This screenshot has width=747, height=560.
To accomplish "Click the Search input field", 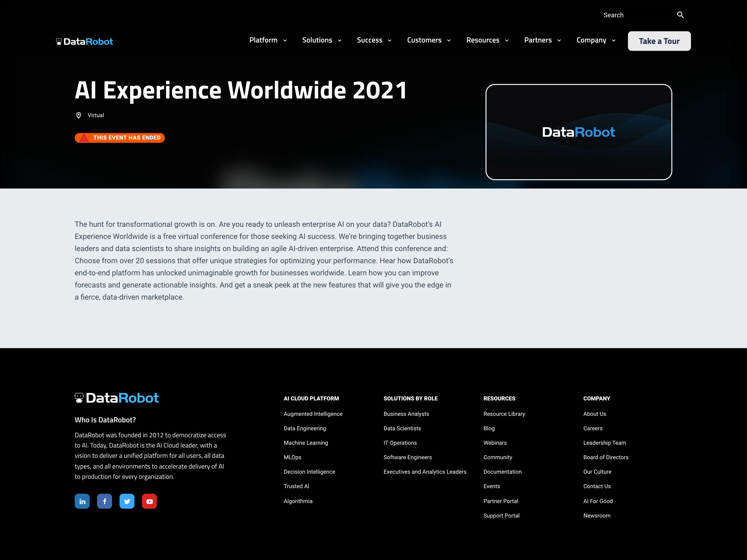I will tap(635, 15).
